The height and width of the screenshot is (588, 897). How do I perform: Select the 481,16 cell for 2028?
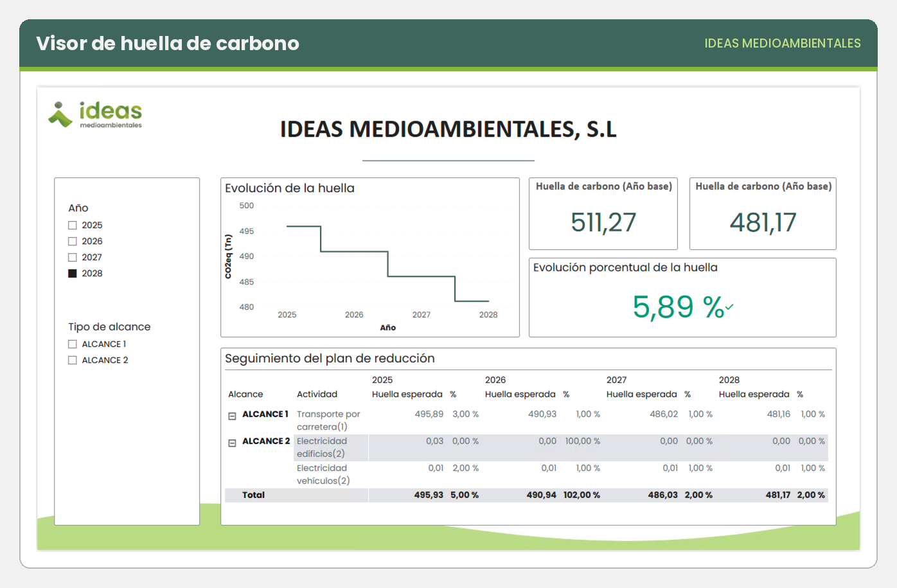(779, 414)
